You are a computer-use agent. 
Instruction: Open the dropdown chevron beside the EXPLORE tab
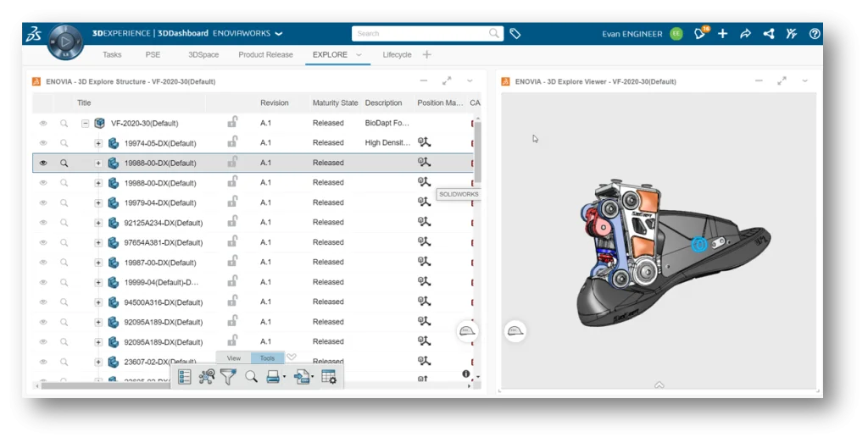click(359, 55)
